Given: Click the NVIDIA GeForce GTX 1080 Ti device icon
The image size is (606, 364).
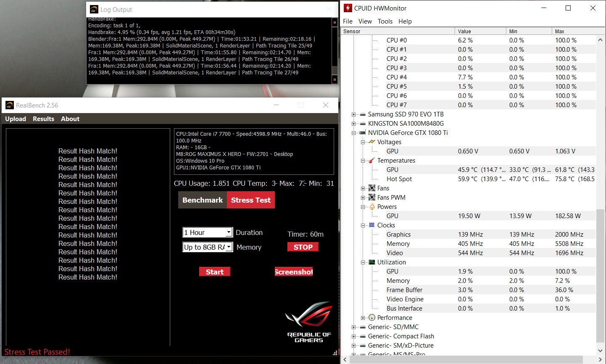Looking at the screenshot, I should [x=362, y=133].
